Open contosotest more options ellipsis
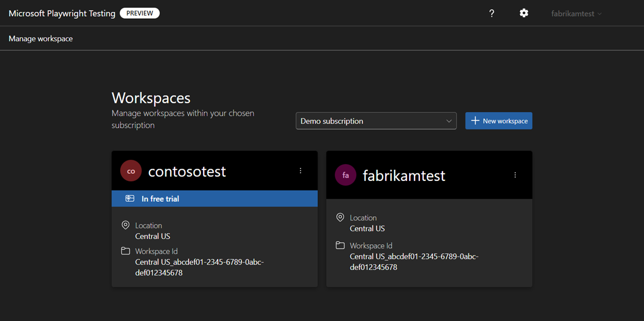644x321 pixels. [x=300, y=171]
